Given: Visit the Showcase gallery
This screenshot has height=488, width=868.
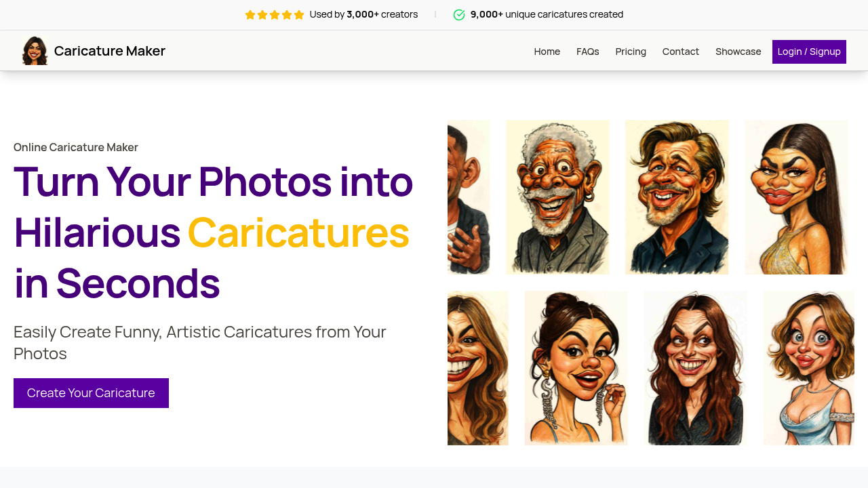Looking at the screenshot, I should 738,52.
